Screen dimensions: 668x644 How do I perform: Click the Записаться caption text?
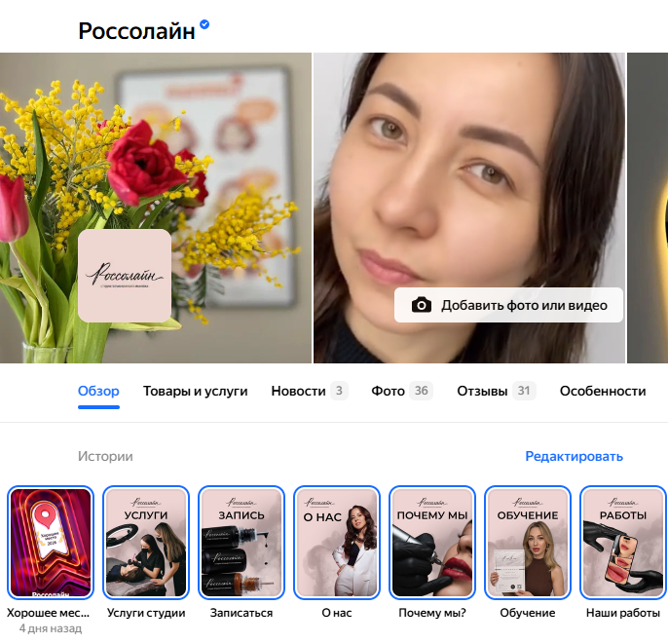tap(241, 613)
